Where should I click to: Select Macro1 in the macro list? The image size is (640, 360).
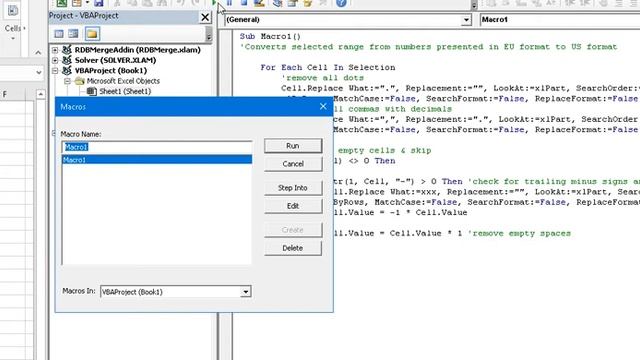tap(157, 160)
